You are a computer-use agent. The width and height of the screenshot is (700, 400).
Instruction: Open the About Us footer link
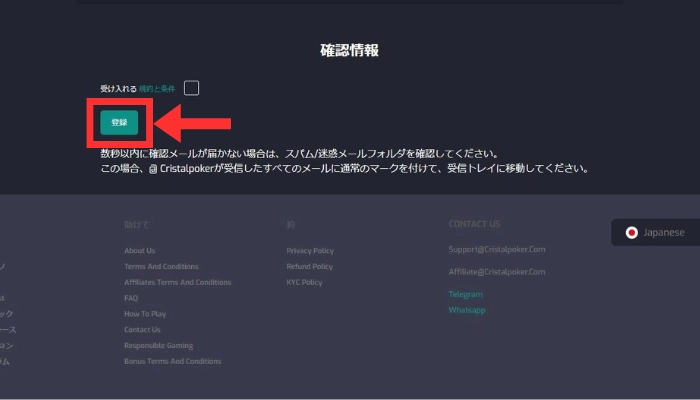coord(139,250)
